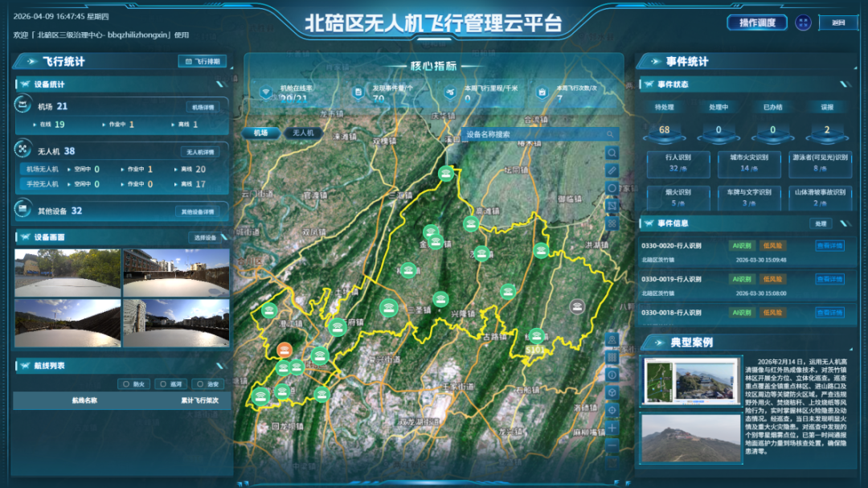Open the 选择设备 device selector
Image resolution: width=868 pixels, height=488 pixels.
pyautogui.click(x=204, y=238)
